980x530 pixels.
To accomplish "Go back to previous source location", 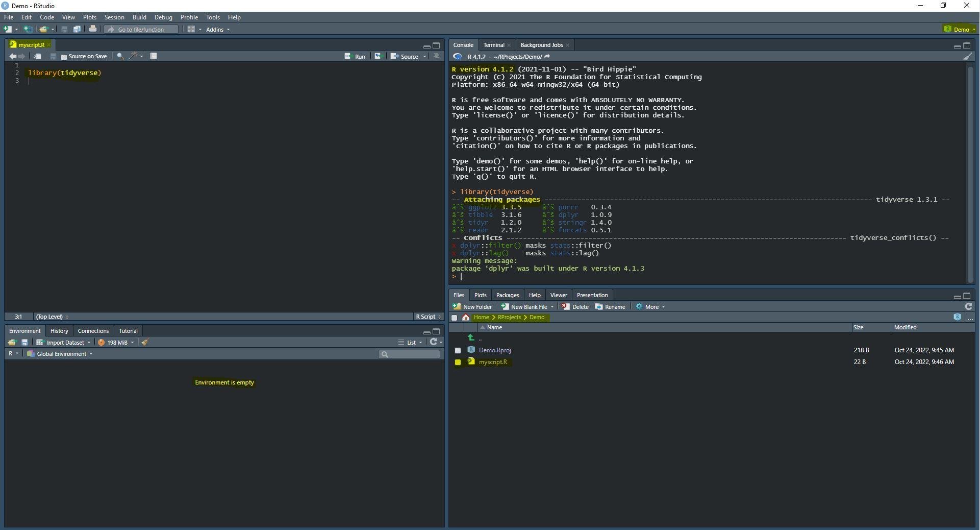I will 13,56.
